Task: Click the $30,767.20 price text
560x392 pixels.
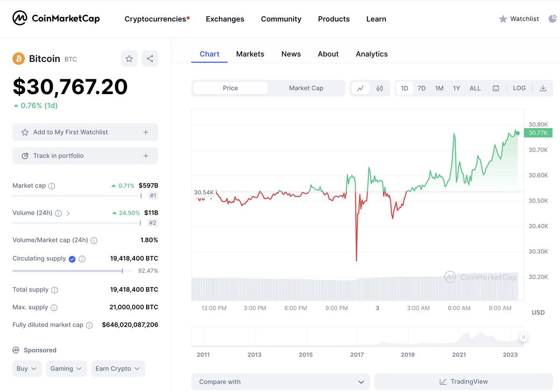Action: (70, 87)
